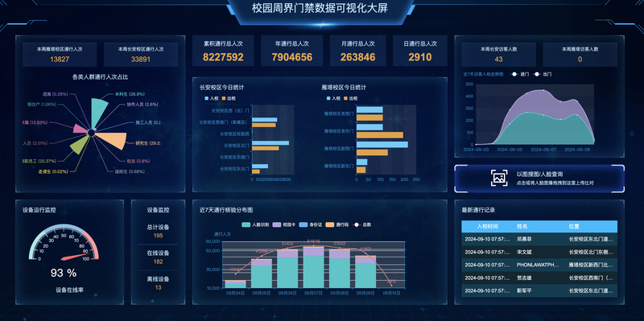
Task: Click 本周长安访客人数 card showing 43
Action: pyautogui.click(x=498, y=55)
